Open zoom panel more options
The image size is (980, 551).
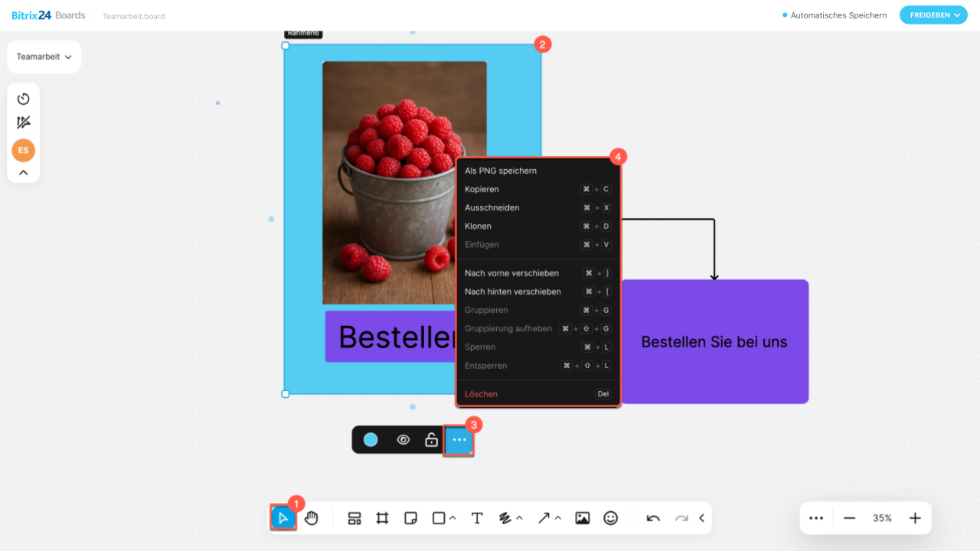point(816,518)
